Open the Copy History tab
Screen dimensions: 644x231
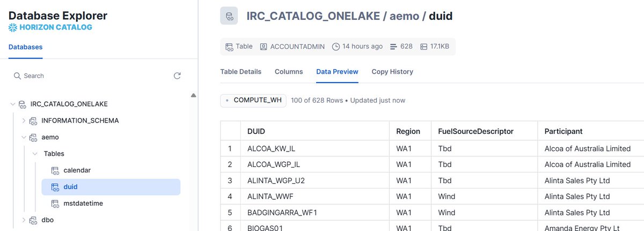(392, 71)
